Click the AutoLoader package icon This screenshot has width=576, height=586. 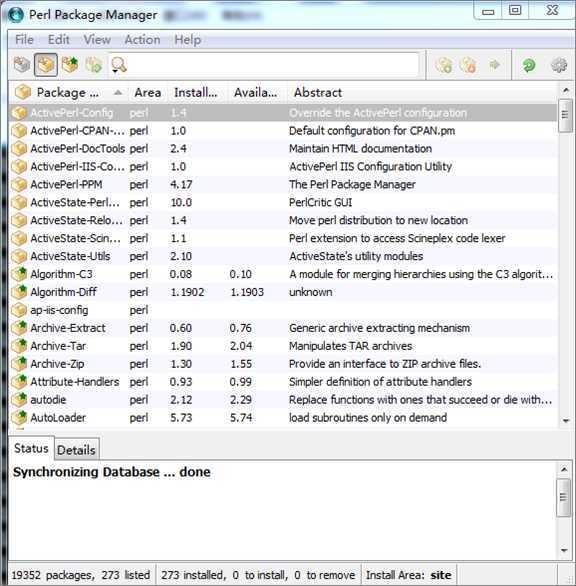(x=19, y=417)
